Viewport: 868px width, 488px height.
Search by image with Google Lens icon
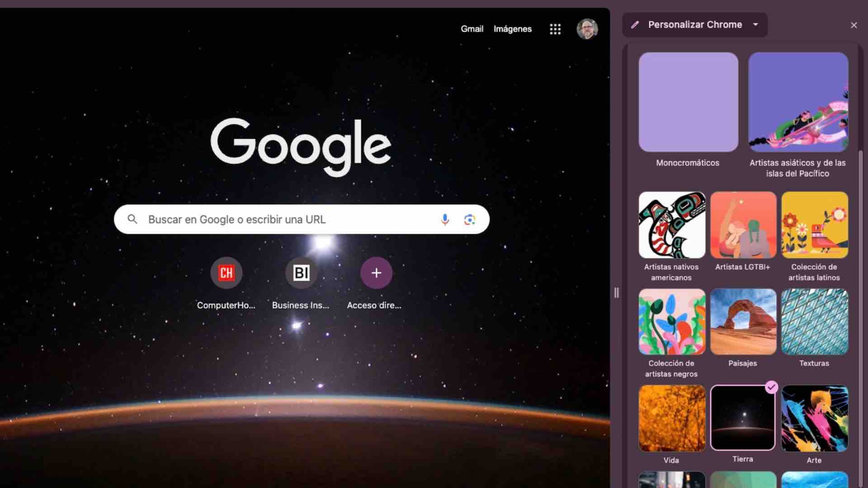tap(469, 220)
